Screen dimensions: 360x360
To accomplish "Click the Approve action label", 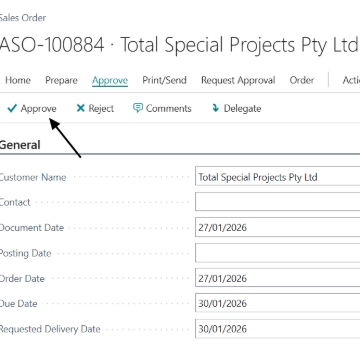I will pyautogui.click(x=39, y=109).
